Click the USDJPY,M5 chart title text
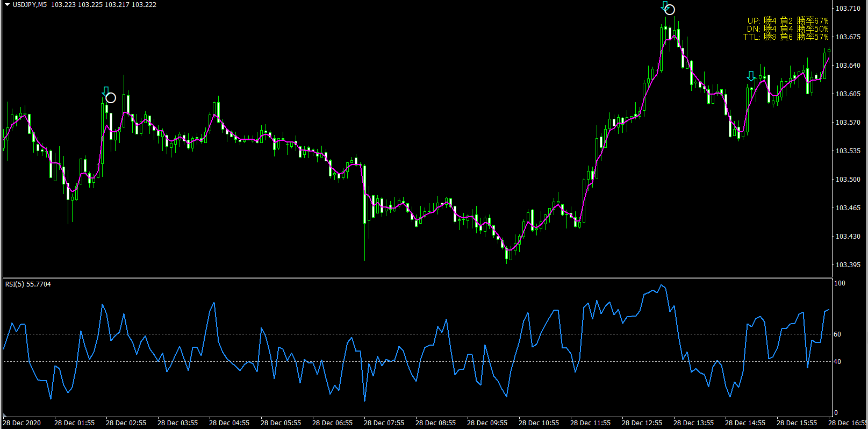868x429 pixels. 30,5
